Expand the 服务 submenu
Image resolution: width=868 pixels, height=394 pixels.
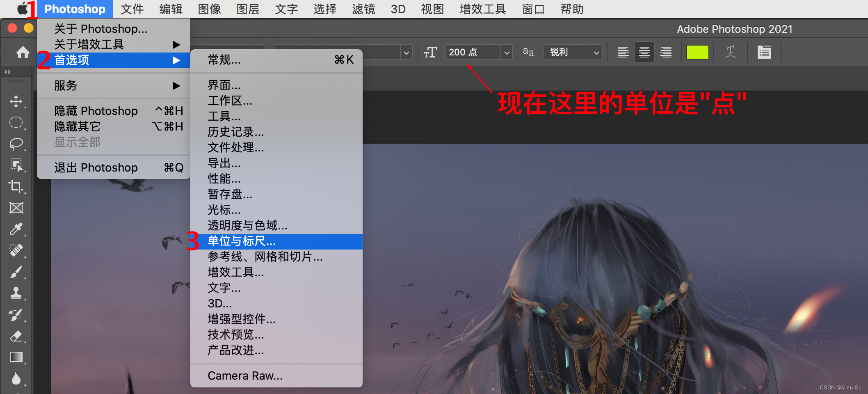114,85
